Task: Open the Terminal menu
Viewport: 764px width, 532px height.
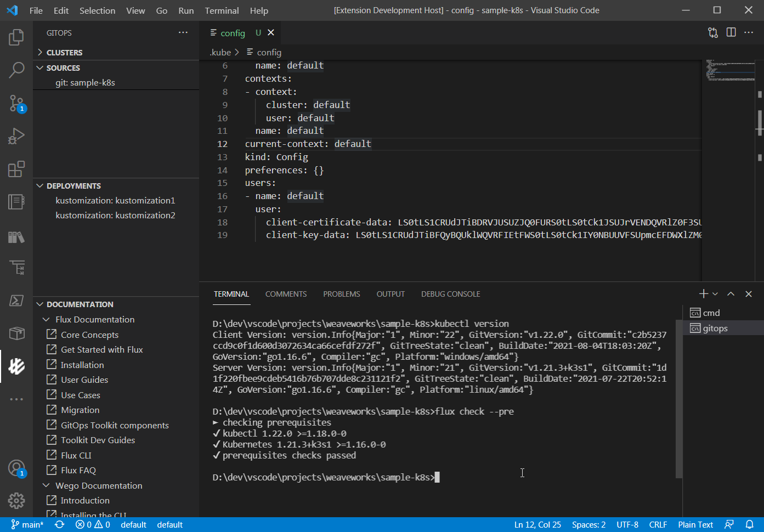Action: tap(222, 10)
